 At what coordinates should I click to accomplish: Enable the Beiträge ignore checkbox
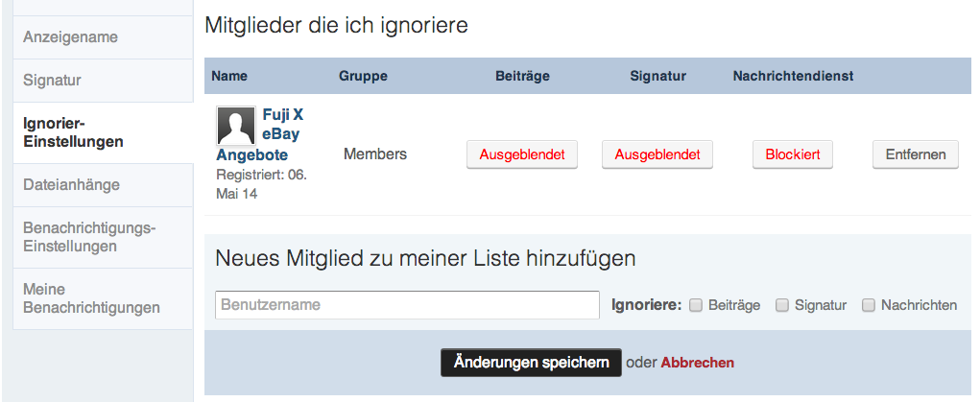[696, 305]
